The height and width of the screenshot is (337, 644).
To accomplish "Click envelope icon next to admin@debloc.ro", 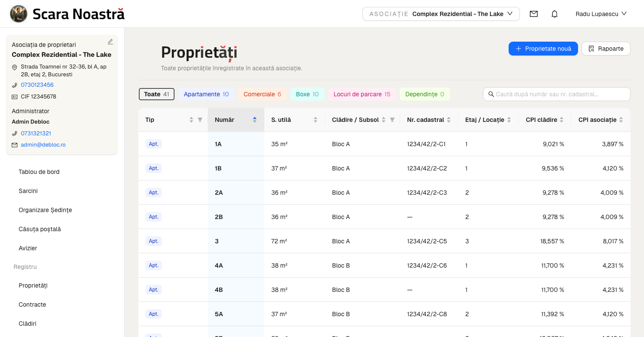I will click(x=14, y=145).
